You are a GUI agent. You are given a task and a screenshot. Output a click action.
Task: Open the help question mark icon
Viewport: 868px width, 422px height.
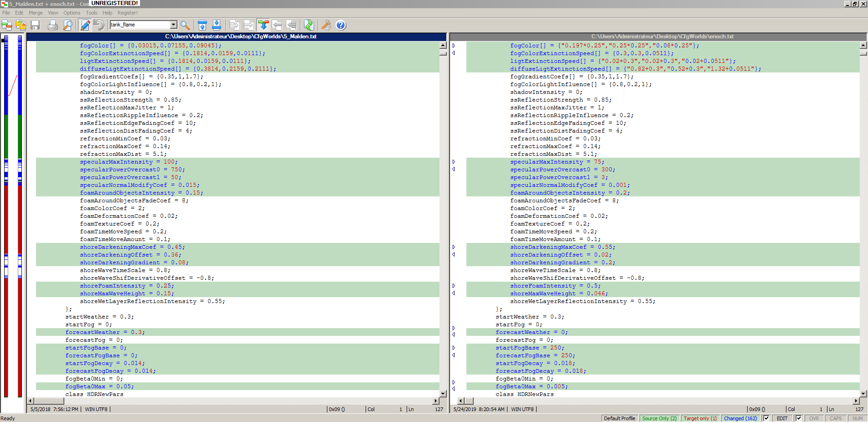pos(341,25)
